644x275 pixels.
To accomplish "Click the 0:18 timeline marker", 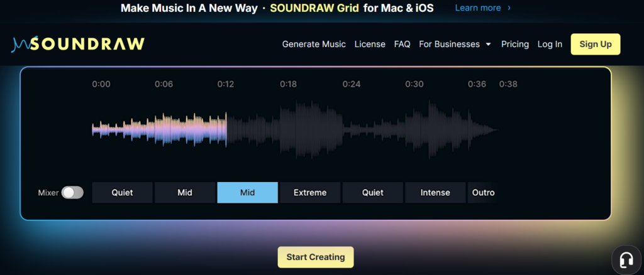I will [x=288, y=84].
